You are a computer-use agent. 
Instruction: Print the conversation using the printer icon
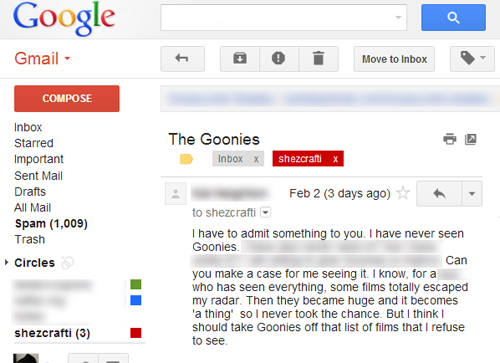[450, 139]
